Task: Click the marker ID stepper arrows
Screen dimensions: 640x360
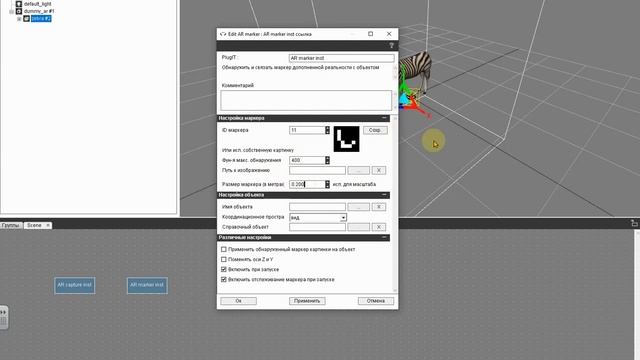Action: coord(327,130)
